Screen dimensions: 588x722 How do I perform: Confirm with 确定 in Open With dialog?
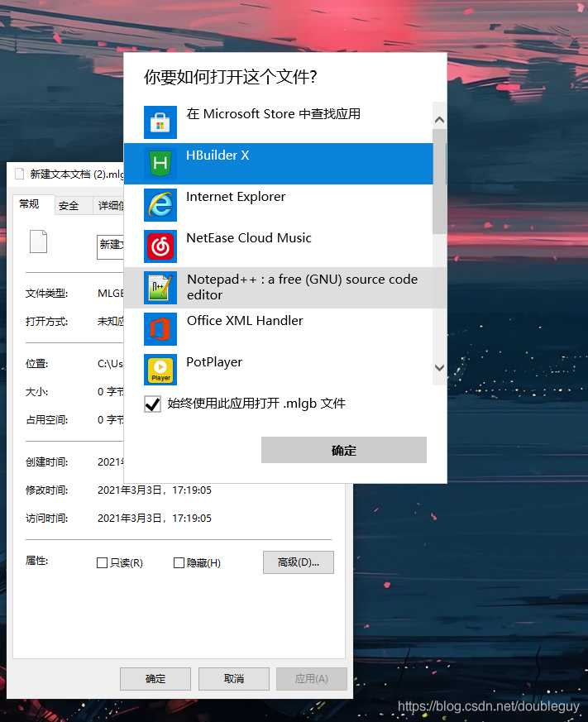pos(344,450)
